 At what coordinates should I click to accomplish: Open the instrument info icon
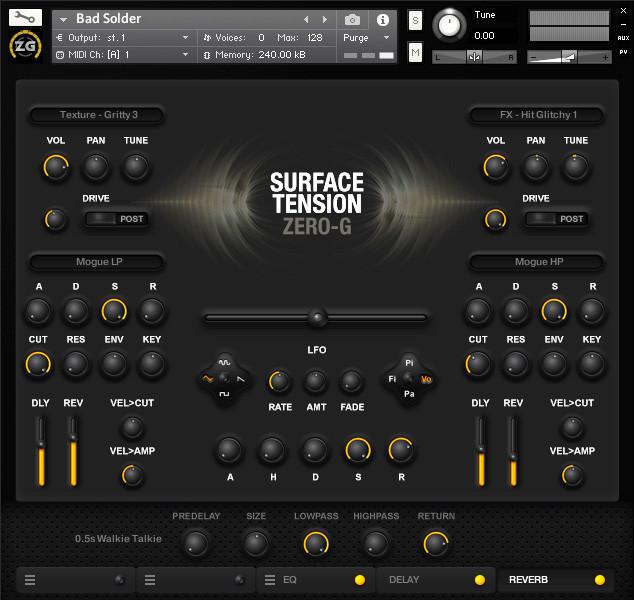(x=383, y=19)
